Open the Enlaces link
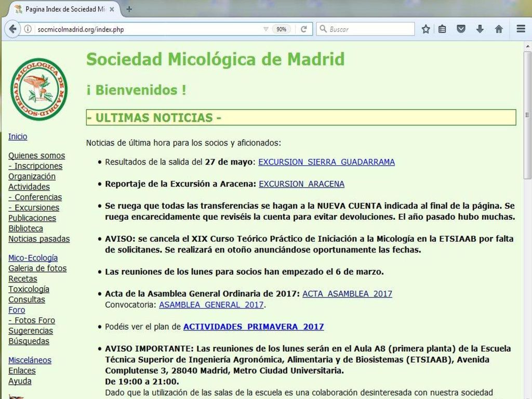The width and height of the screenshot is (532, 399). pyautogui.click(x=22, y=371)
